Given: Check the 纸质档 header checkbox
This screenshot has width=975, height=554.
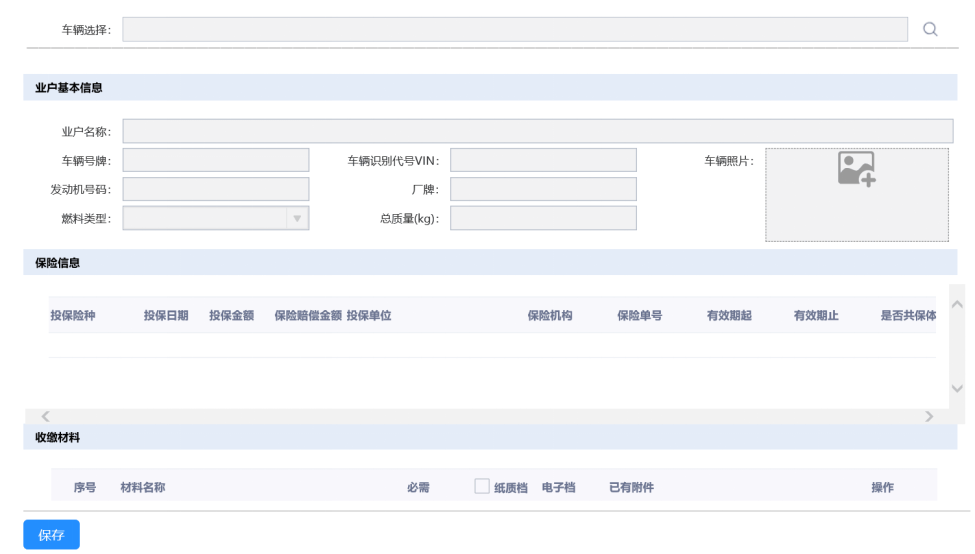Looking at the screenshot, I should pyautogui.click(x=482, y=486).
